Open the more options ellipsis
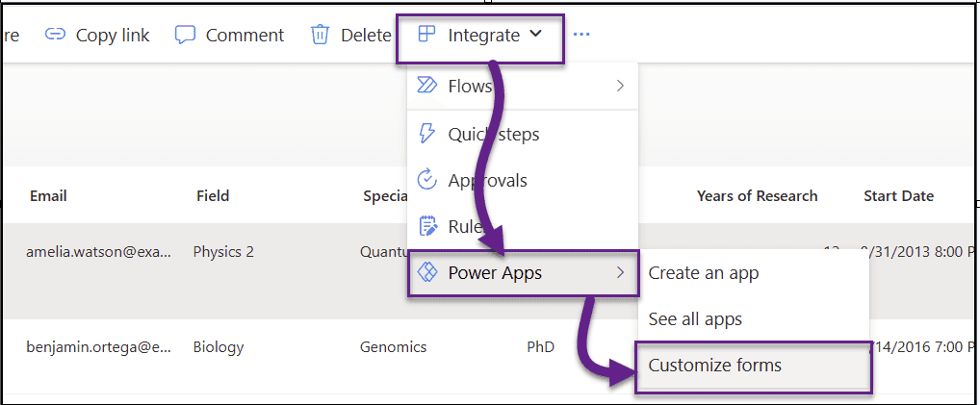 [x=581, y=35]
